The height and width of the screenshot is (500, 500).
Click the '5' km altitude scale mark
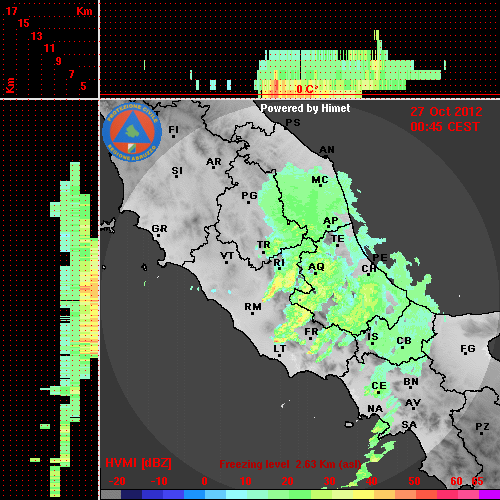click(x=83, y=86)
